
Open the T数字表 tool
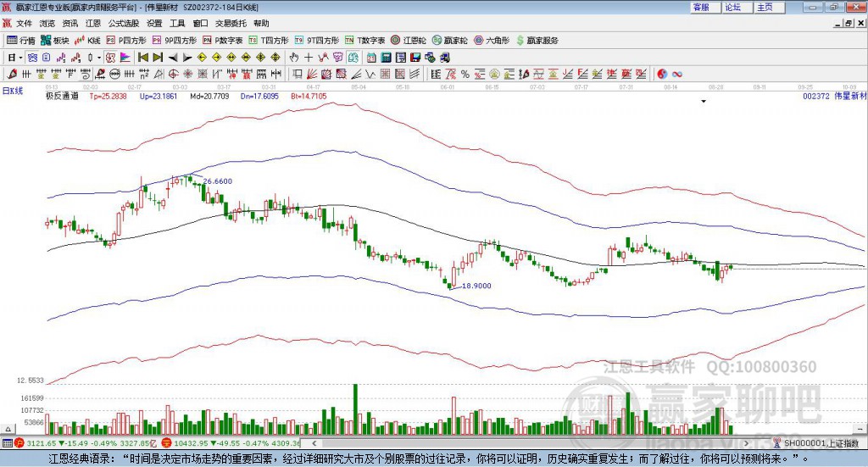coord(364,41)
